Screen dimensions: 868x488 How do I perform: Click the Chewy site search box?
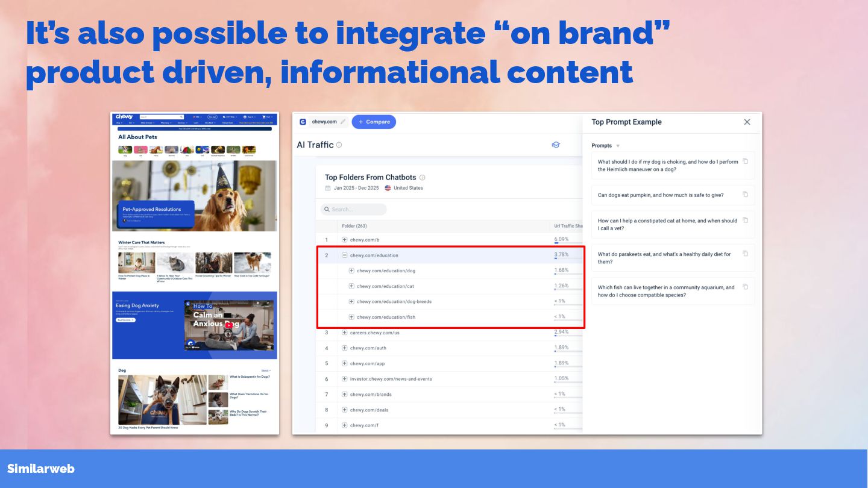click(x=162, y=117)
